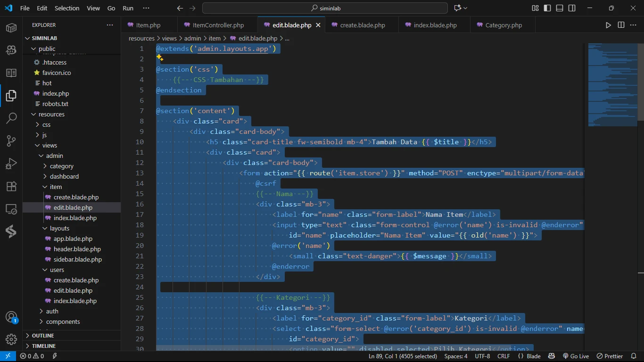The image size is (644, 362).
Task: Open the Run and Debug view
Action: [11, 164]
